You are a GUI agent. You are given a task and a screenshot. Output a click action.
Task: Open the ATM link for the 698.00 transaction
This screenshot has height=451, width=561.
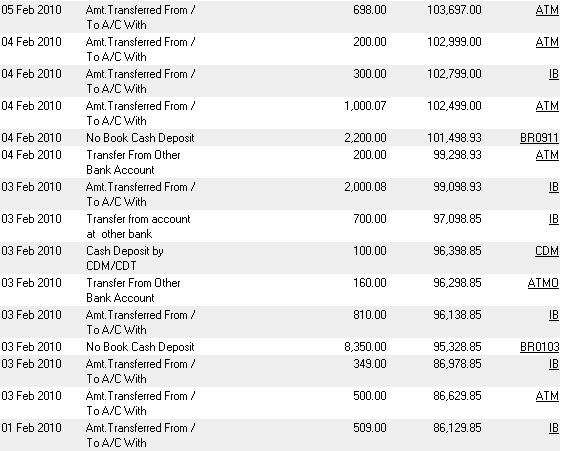[x=547, y=10]
